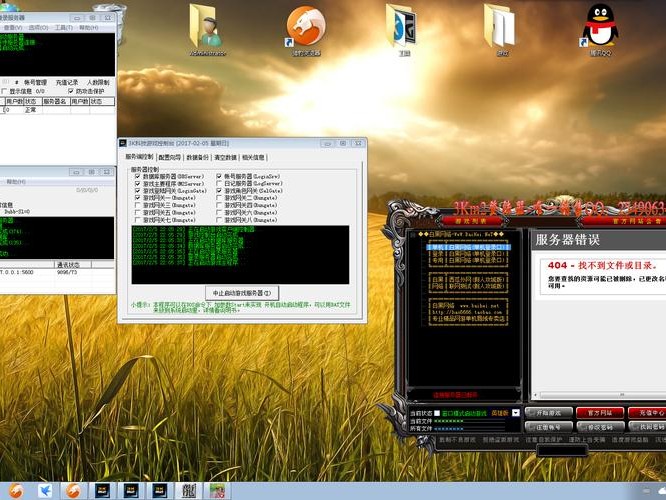Image resolution: width=666 pixels, height=500 pixels.
Task: Enable 游戏网关二 (RunGate) checkbox
Action: [x=219, y=198]
